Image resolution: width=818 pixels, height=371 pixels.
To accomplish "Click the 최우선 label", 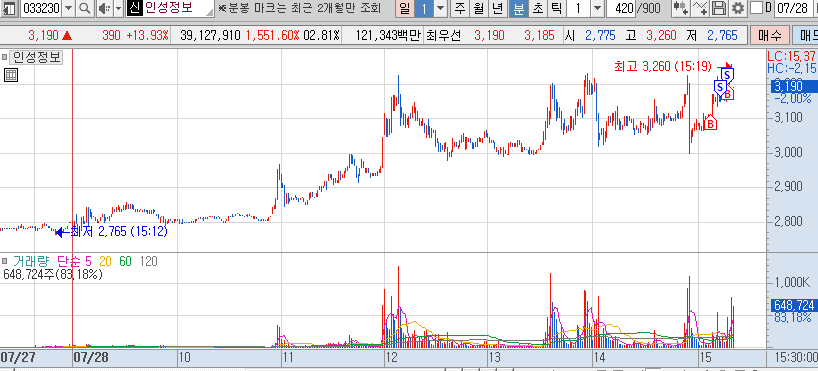I will click(x=443, y=35).
